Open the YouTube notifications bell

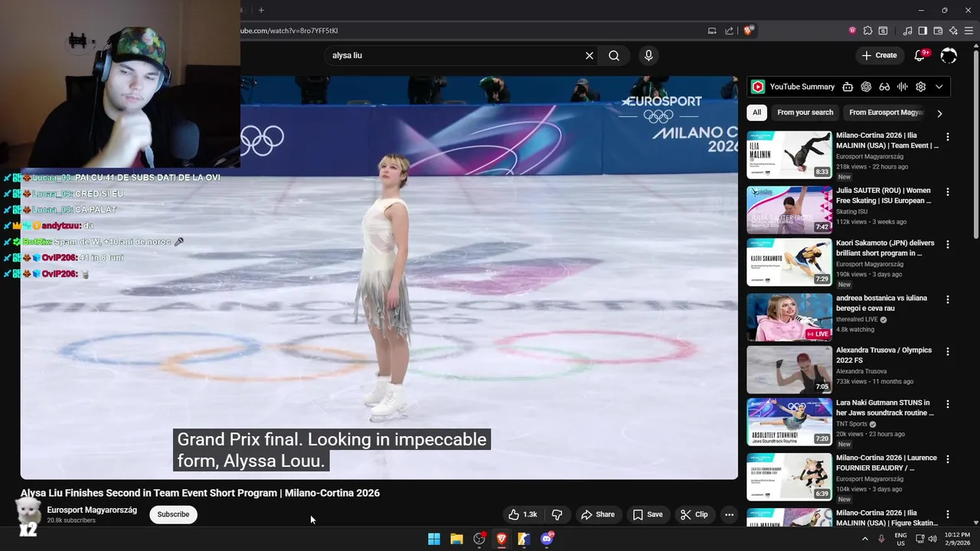[x=920, y=55]
